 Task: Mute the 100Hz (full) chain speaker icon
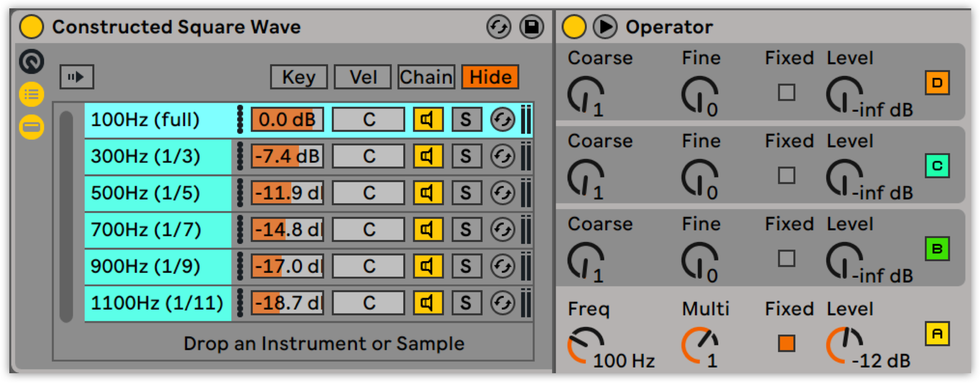coord(428,120)
